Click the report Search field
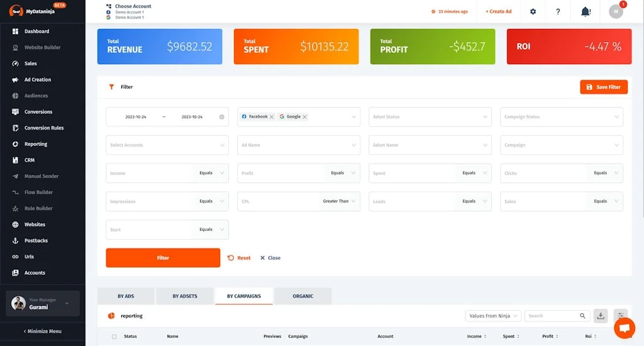 552,316
